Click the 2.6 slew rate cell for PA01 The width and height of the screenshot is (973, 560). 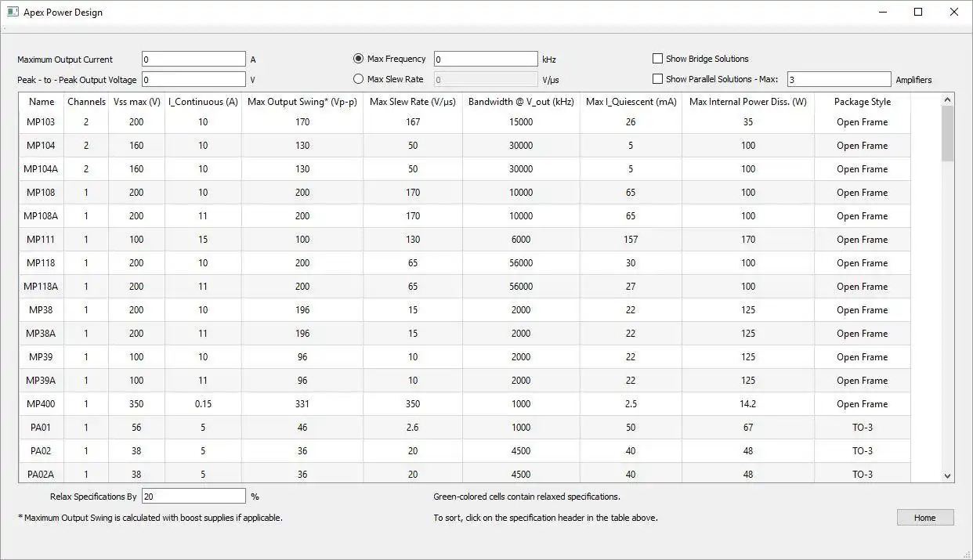pyautogui.click(x=413, y=428)
